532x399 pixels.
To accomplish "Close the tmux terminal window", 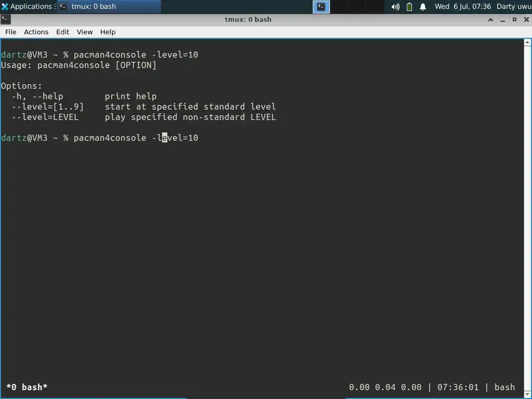I will 526,20.
